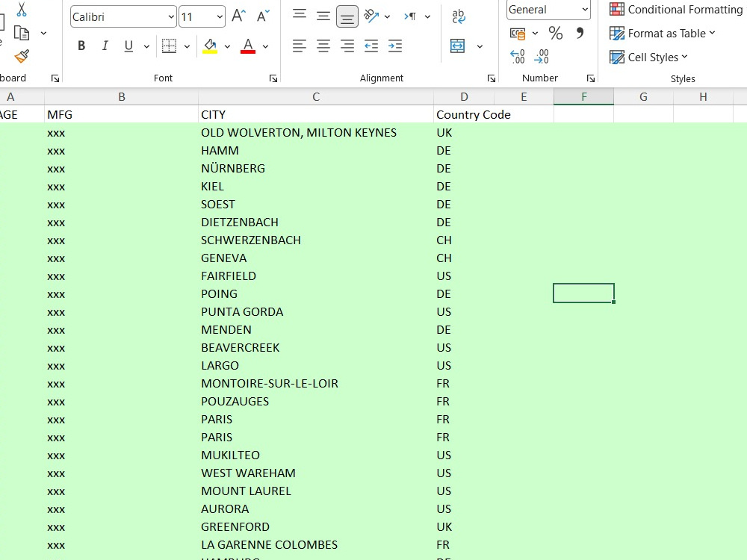Toggle Underline formatting
Viewport: 747px width, 560px height.
[x=128, y=46]
